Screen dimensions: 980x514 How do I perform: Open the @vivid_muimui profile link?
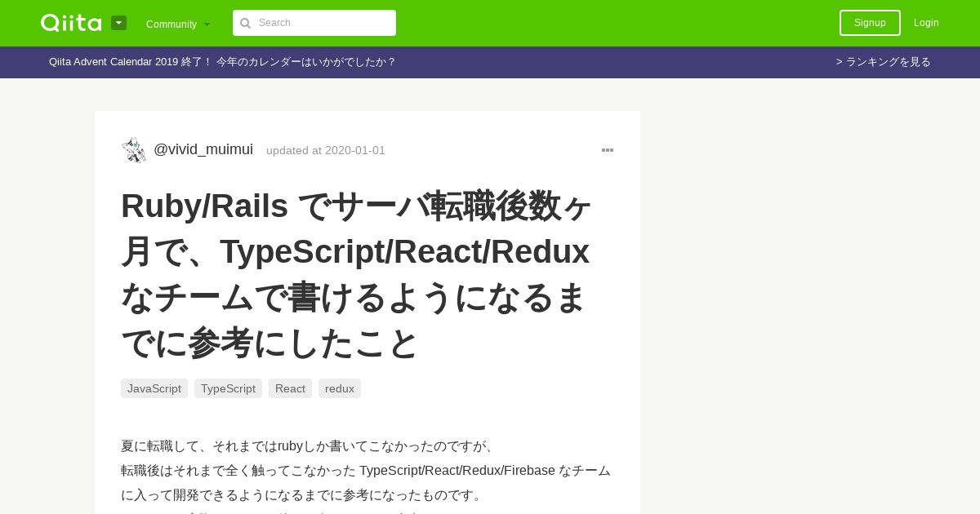point(203,149)
